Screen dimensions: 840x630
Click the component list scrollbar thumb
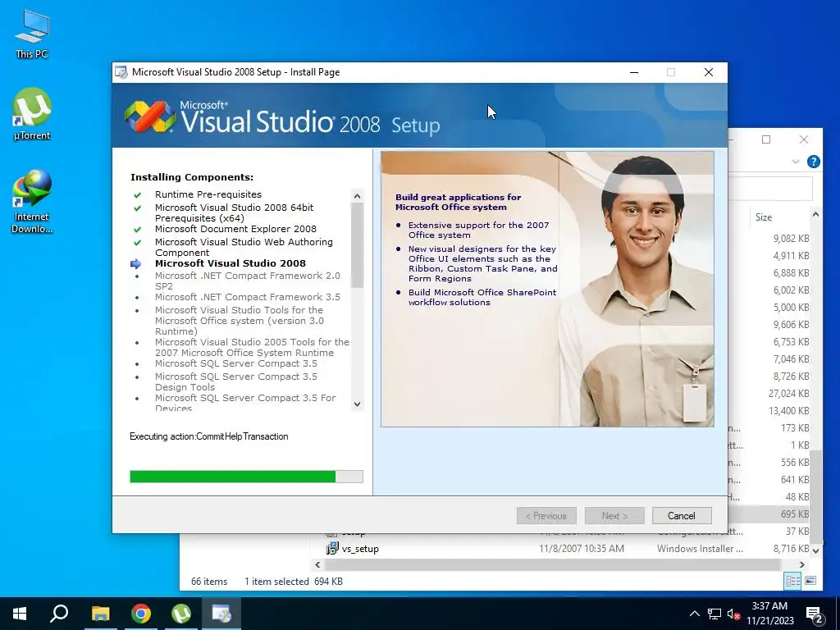[358, 244]
